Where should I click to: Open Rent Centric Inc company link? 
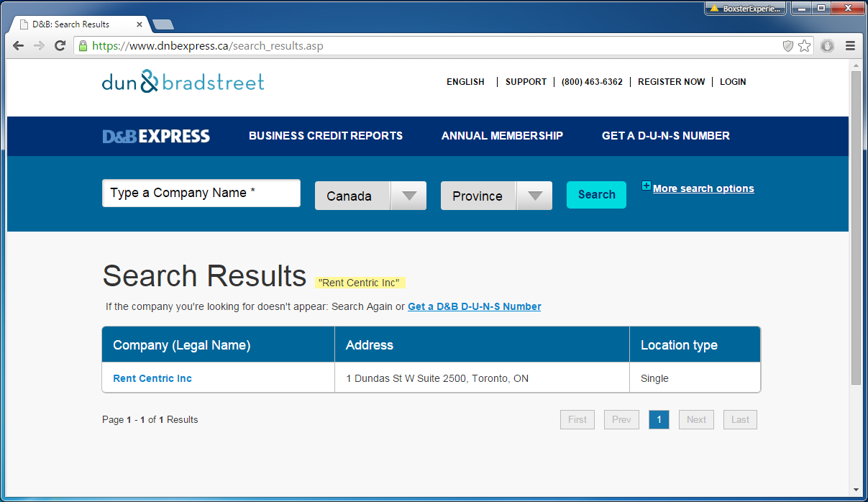coord(152,378)
